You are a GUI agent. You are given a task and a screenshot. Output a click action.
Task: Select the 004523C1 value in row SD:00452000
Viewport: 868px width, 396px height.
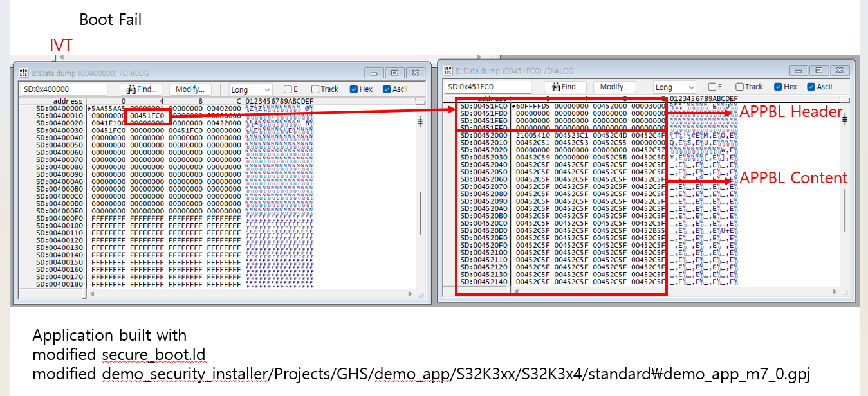pos(572,135)
